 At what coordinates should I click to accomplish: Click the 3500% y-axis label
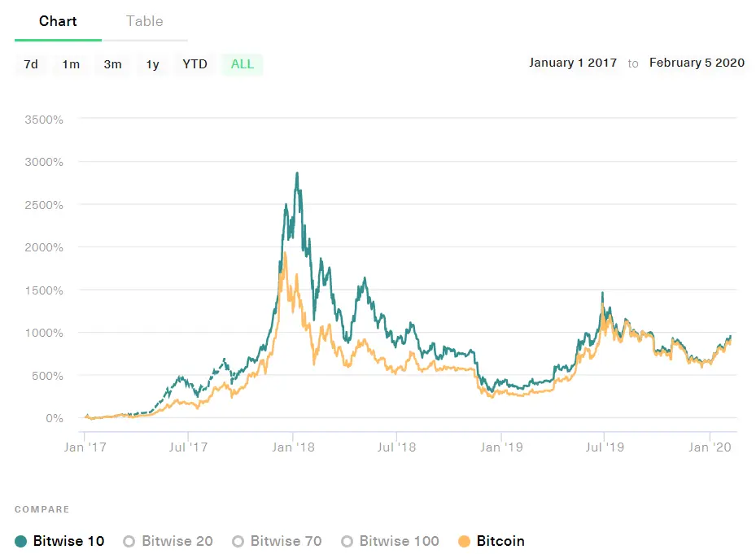pyautogui.click(x=44, y=120)
